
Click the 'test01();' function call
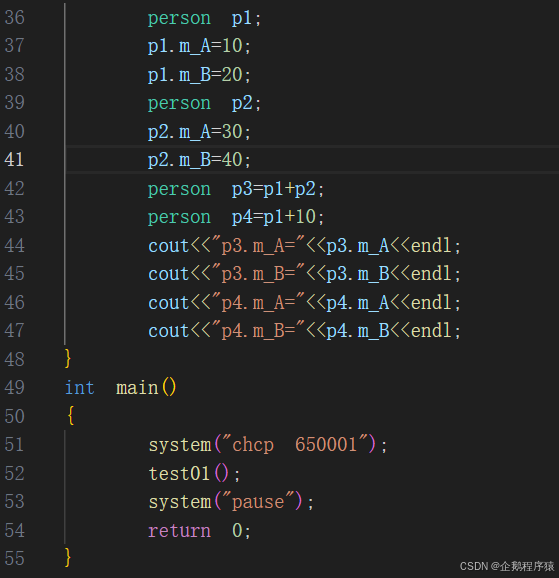(x=194, y=474)
